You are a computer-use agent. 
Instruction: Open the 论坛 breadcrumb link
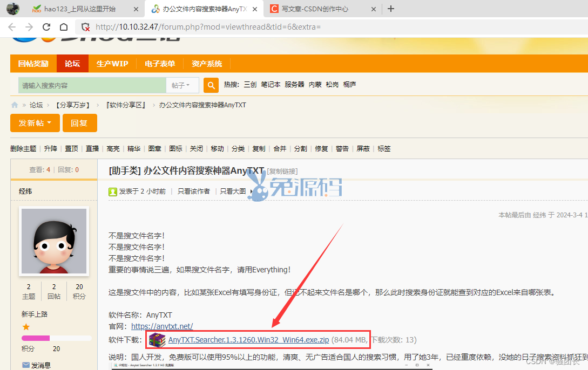(36, 105)
